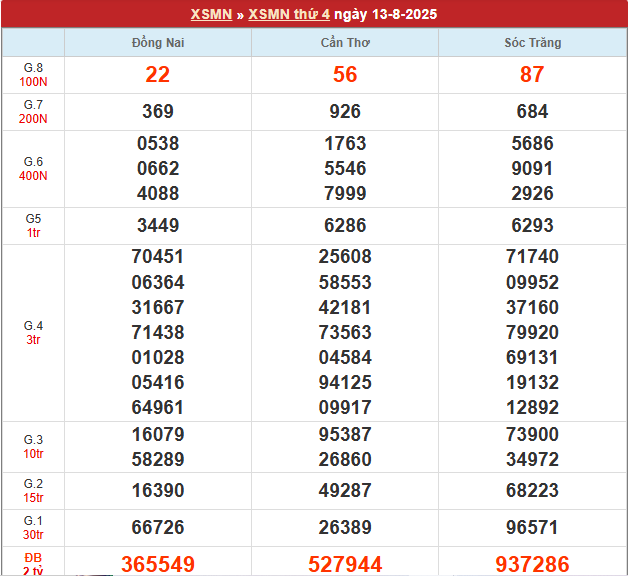Select the Đồng Nai column header
This screenshot has height=576, width=628.
(158, 42)
